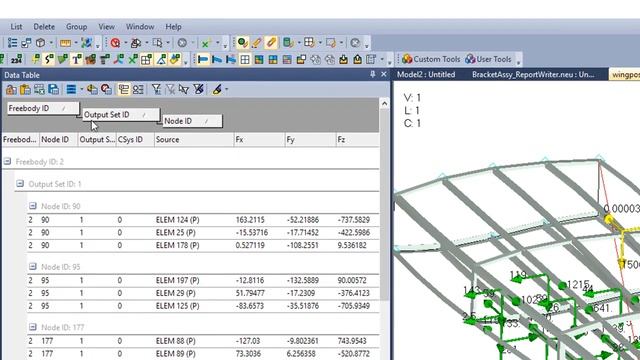Screen dimensions: 640x360
Task: Click the Output Set ID grouping chip
Action: [x=121, y=115]
